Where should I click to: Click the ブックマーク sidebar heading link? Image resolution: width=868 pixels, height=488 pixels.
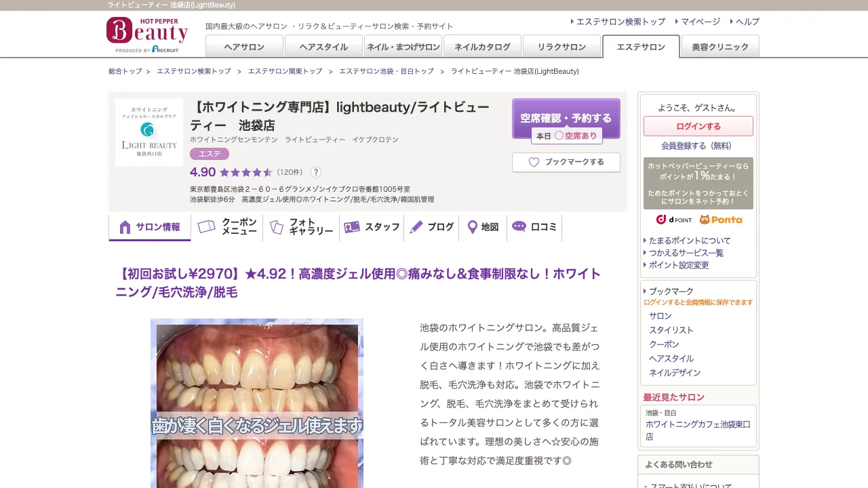tap(671, 291)
